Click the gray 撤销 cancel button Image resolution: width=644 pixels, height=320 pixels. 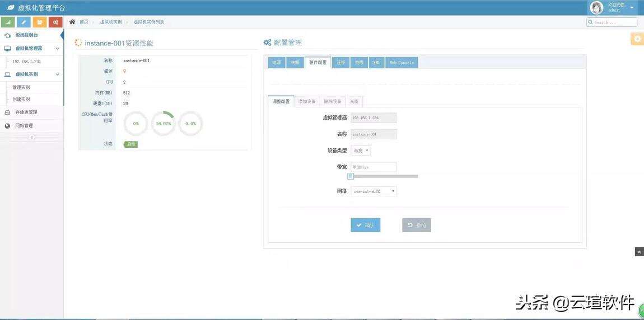coord(417,225)
